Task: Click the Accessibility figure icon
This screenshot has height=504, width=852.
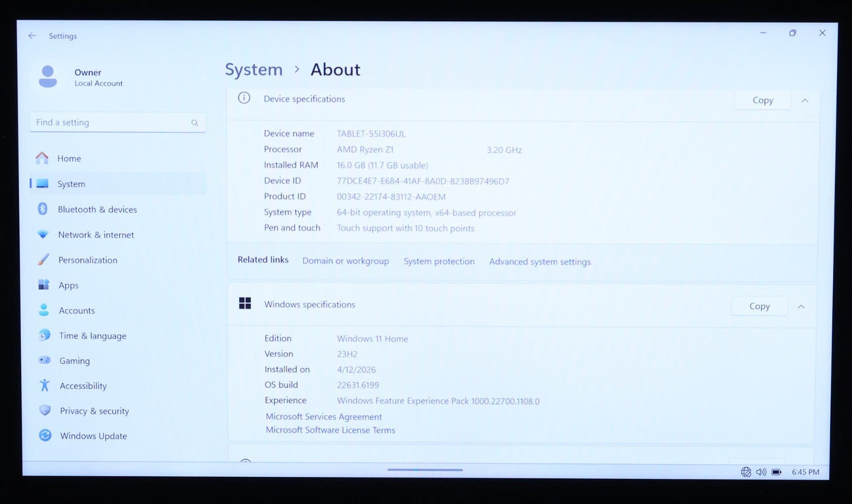Action: click(45, 385)
